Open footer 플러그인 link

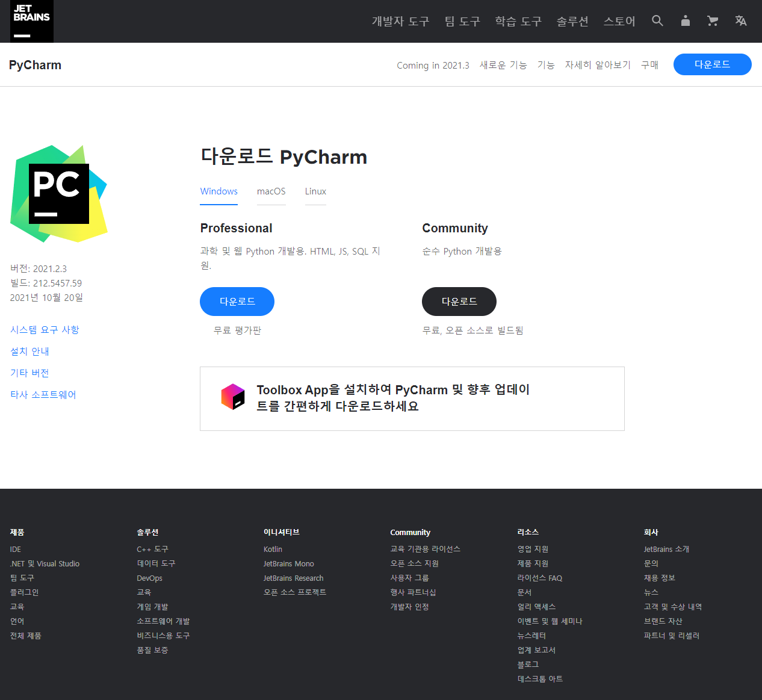click(24, 593)
